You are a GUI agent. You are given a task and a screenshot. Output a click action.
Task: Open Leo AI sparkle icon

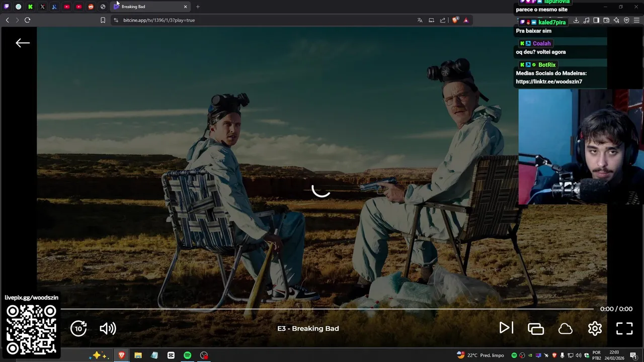pyautogui.click(x=616, y=20)
